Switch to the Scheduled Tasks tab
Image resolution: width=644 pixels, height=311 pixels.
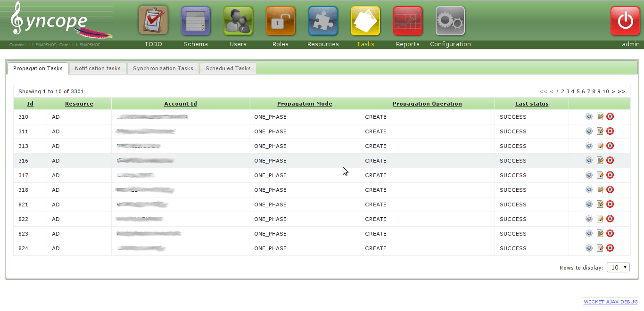click(x=228, y=68)
